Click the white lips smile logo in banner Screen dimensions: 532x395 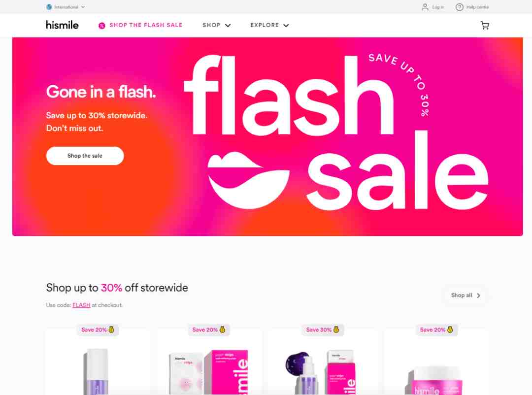pyautogui.click(x=248, y=180)
